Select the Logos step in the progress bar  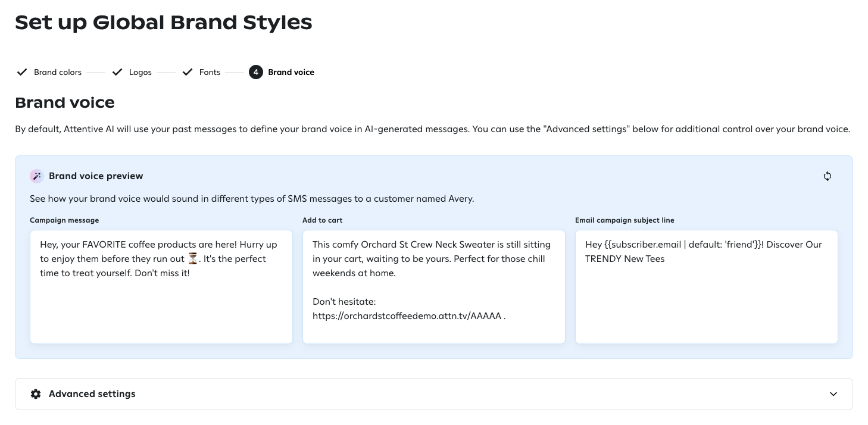[x=140, y=72]
